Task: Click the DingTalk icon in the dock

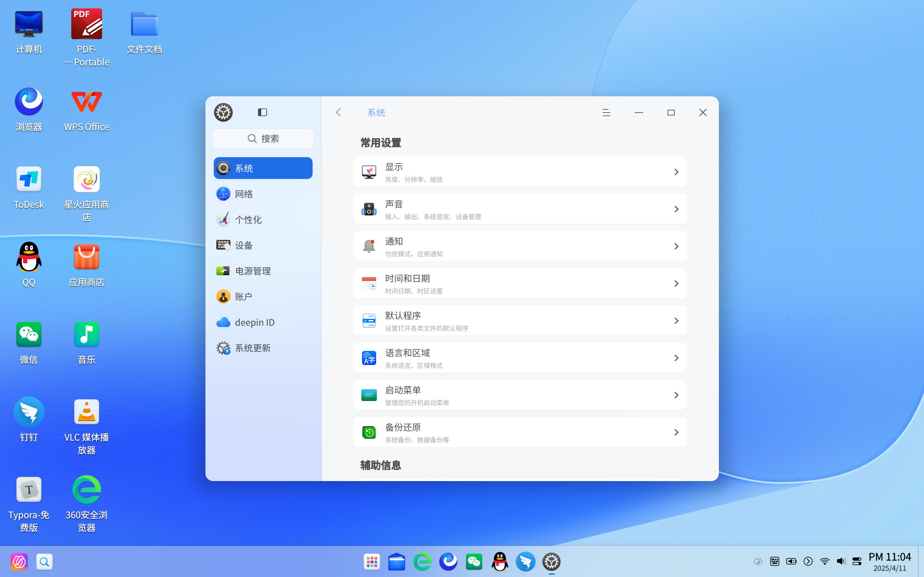Action: (526, 562)
